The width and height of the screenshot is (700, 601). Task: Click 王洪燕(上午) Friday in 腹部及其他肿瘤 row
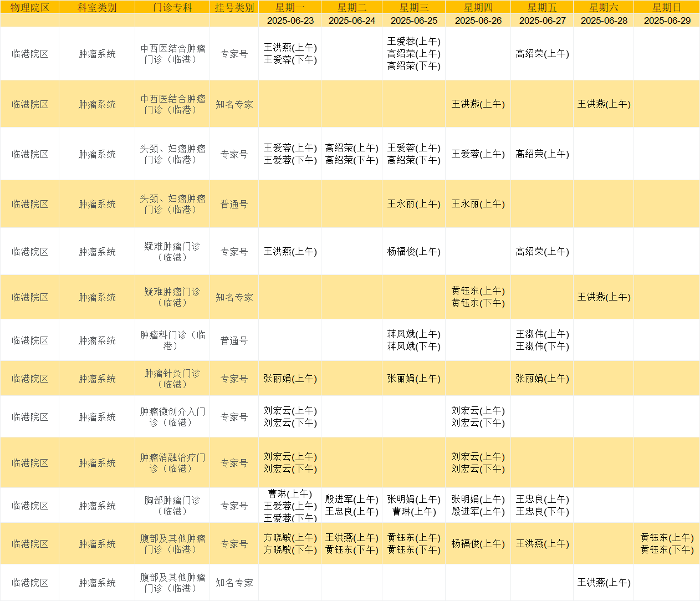point(542,544)
